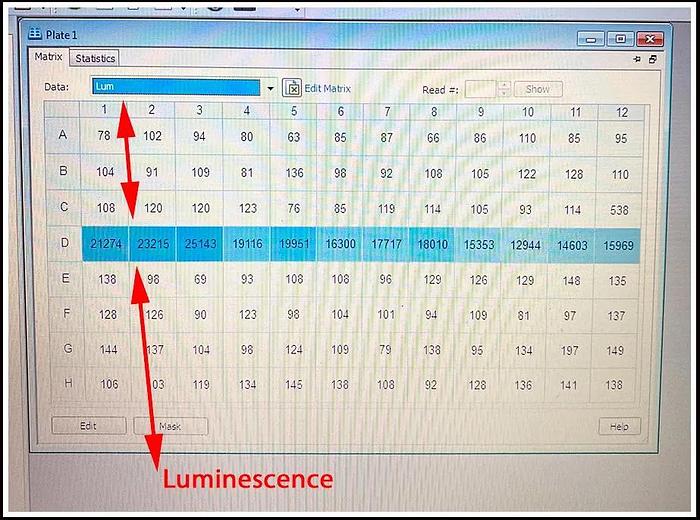This screenshot has height=520, width=700.
Task: Click the Plate 1 window title icon
Action: [x=36, y=36]
